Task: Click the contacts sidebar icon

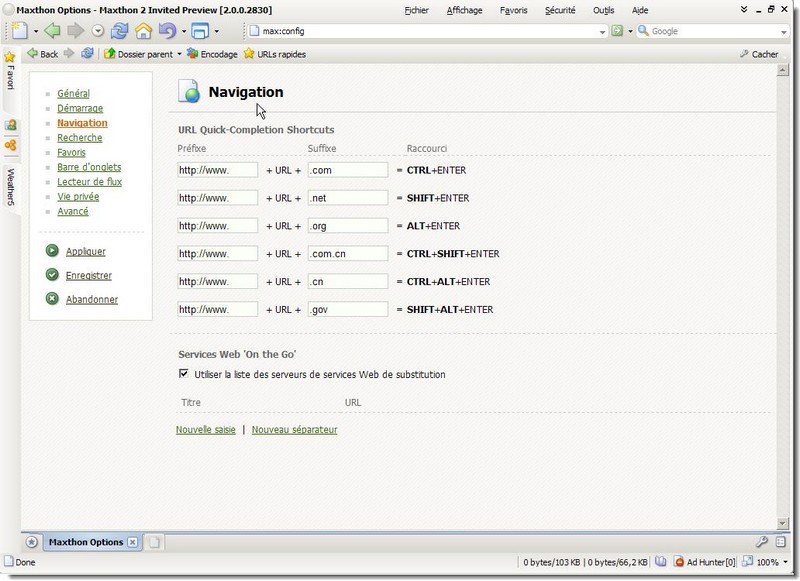Action: (10, 124)
